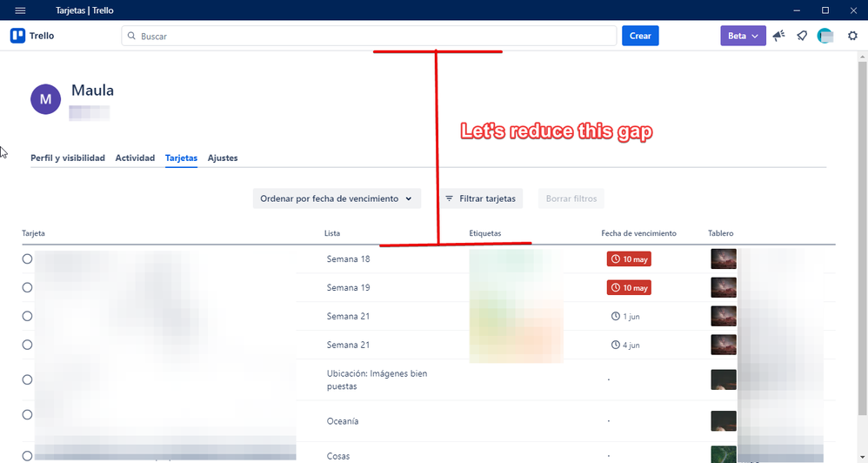This screenshot has width=868, height=463.
Task: Open the megaphone announcements icon
Action: tap(779, 36)
